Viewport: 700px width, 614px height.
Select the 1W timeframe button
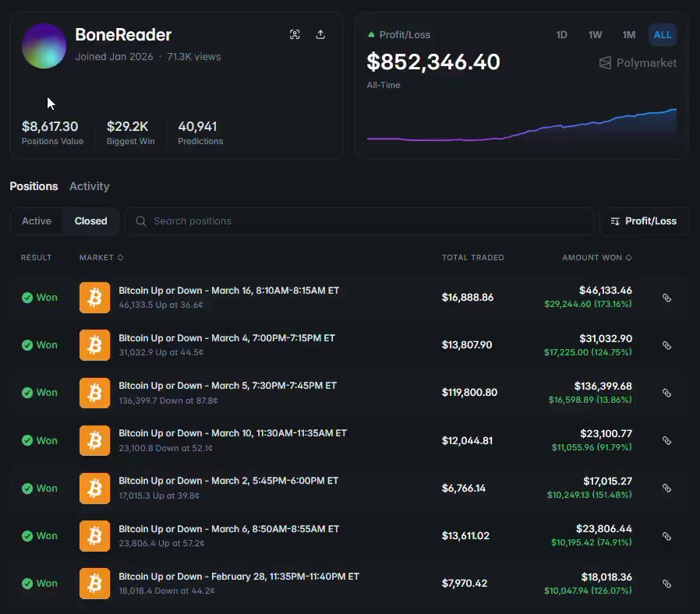595,35
